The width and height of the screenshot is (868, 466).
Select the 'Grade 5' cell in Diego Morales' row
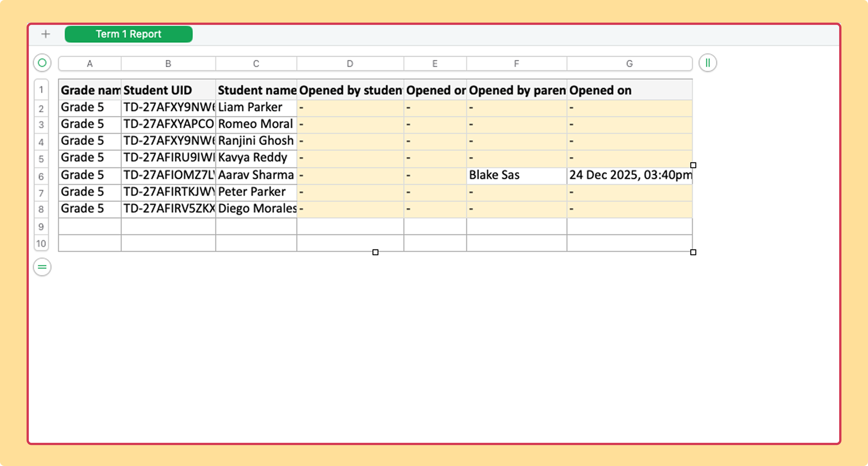[x=90, y=209]
